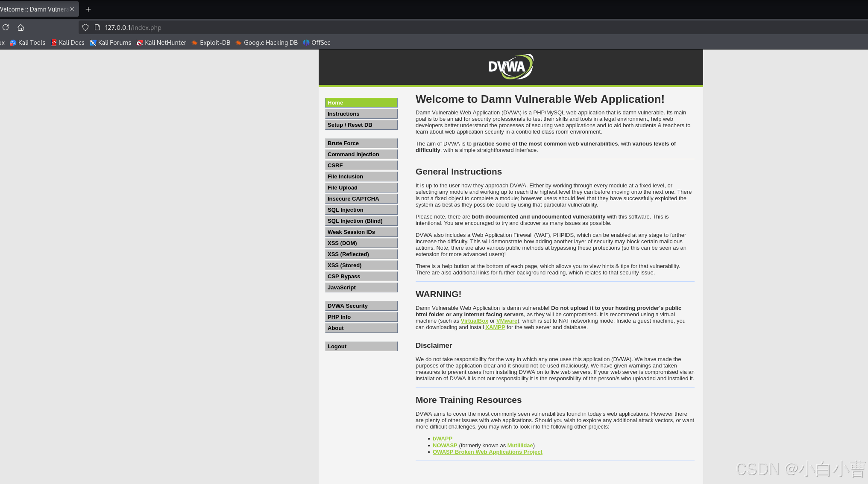Click the page info icon in the address bar
Viewport: 868px width, 484px height.
97,27
